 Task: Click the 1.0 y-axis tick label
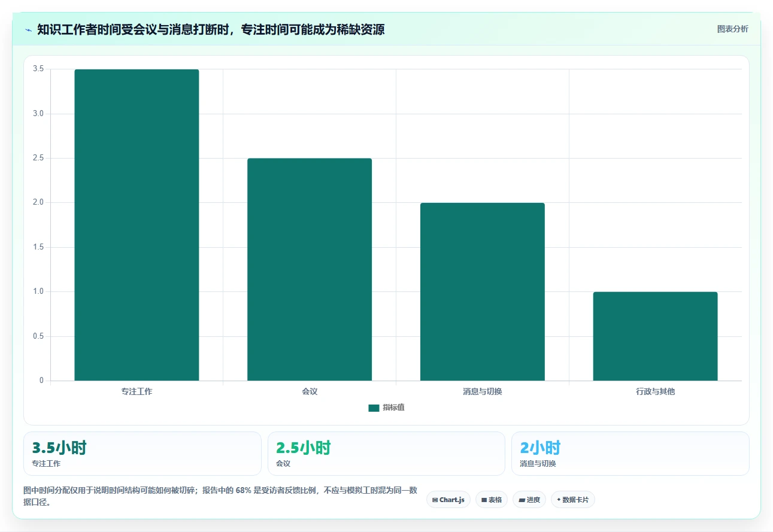click(x=38, y=292)
